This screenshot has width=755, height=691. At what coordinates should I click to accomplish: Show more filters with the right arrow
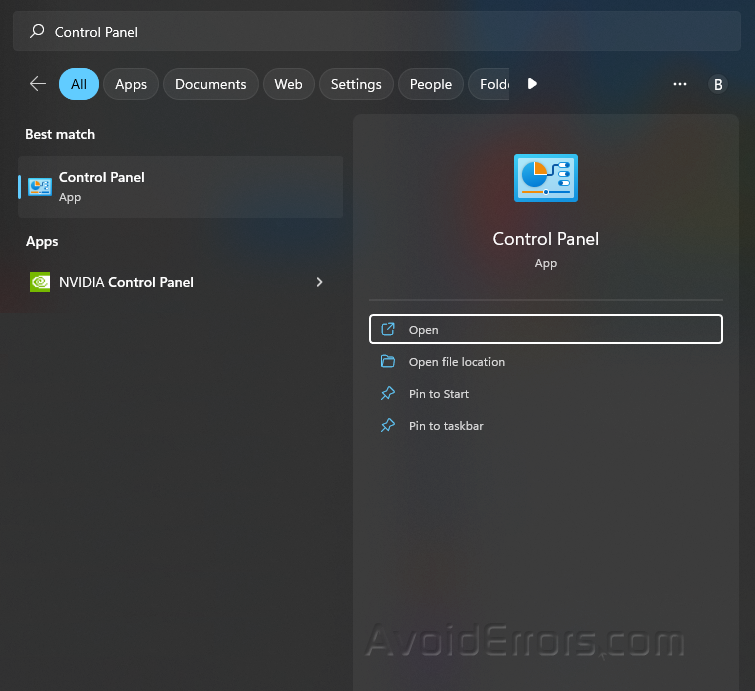(532, 84)
